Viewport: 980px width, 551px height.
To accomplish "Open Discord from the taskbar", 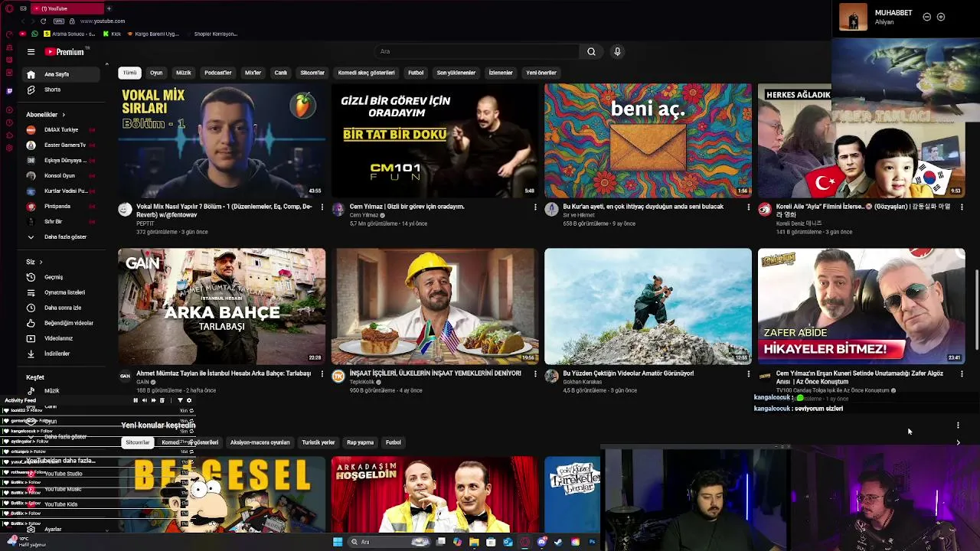I will click(x=541, y=542).
